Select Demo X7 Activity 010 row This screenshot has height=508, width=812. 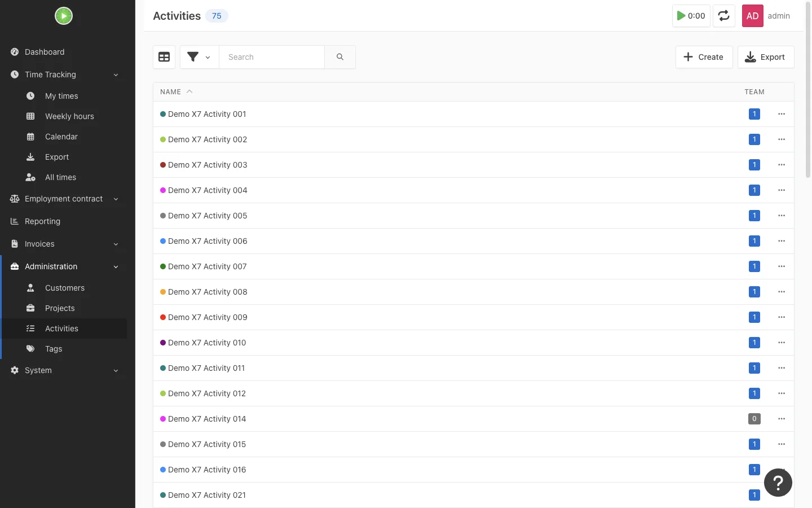click(x=474, y=343)
